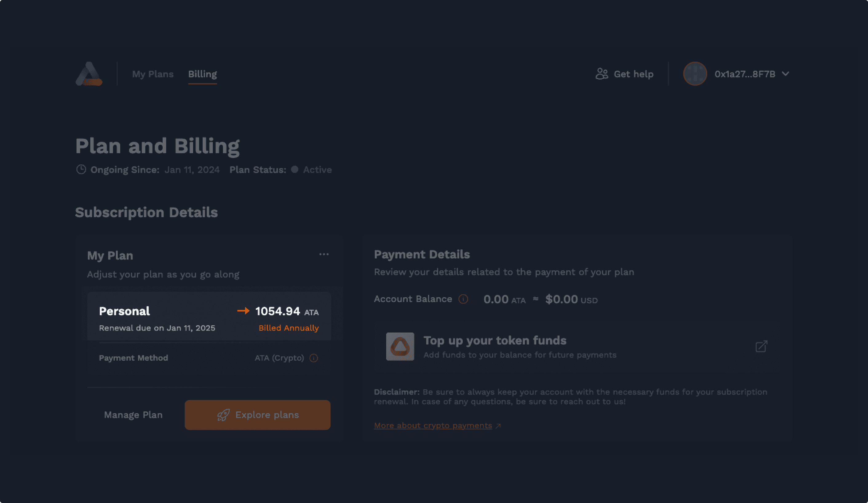
Task: Select the Billing tab
Action: click(x=202, y=74)
